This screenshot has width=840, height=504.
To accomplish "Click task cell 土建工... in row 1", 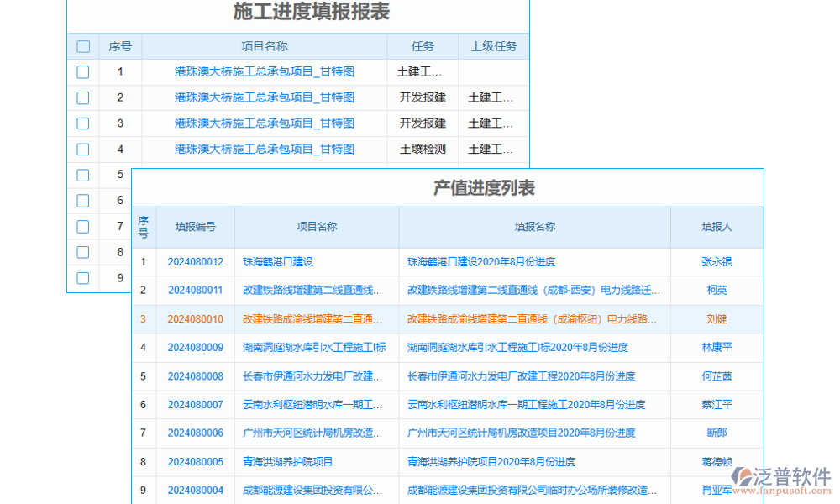I will 419,71.
